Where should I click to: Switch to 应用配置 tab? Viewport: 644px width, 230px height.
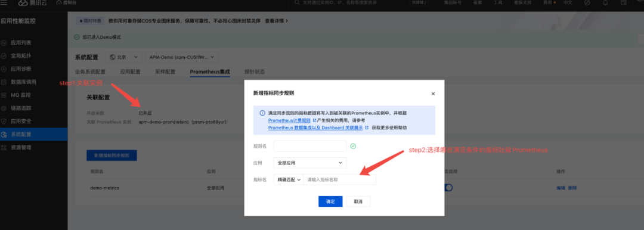tap(130, 72)
